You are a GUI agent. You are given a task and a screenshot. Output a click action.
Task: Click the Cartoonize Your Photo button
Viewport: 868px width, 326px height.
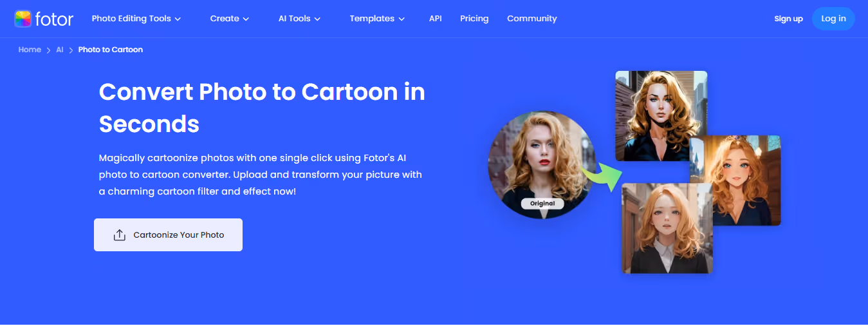[x=168, y=235]
